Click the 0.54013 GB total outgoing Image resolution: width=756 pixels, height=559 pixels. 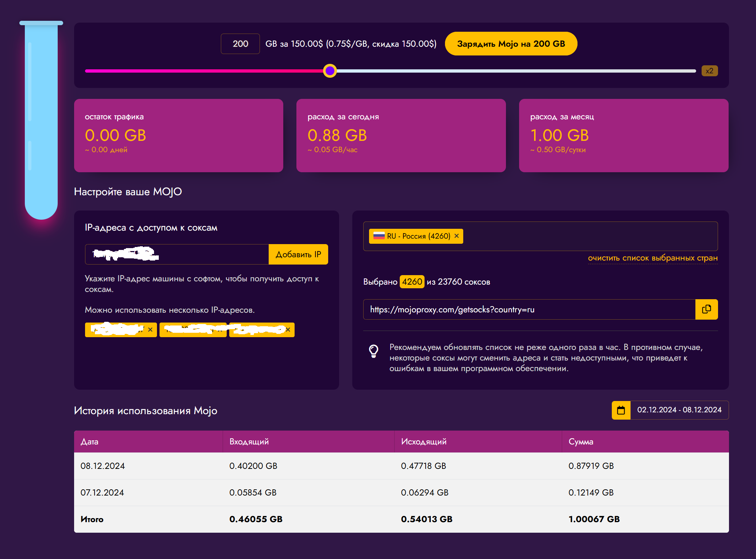point(427,519)
